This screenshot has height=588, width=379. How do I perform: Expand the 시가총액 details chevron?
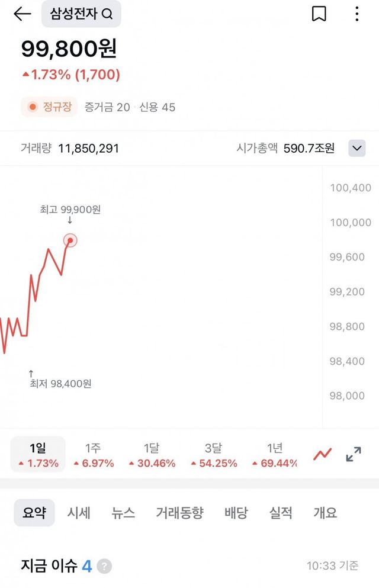(356, 148)
